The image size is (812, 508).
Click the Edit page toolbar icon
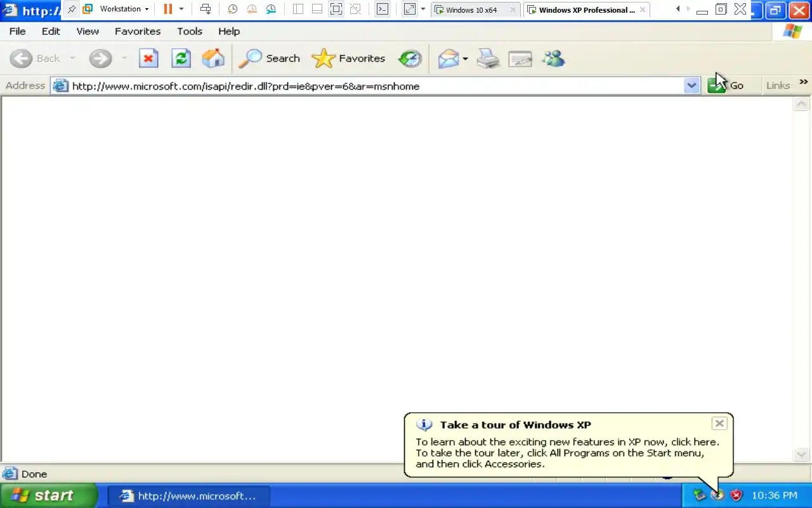[520, 59]
